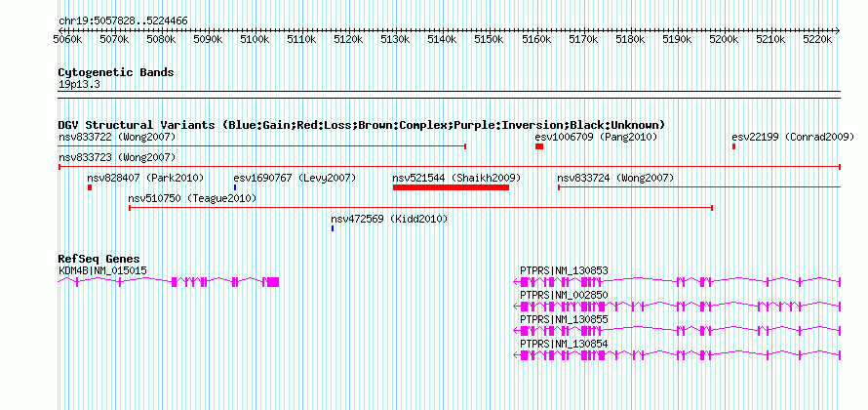The image size is (868, 410).
Task: Click the 5200k ruler tick label
Action: click(x=724, y=40)
